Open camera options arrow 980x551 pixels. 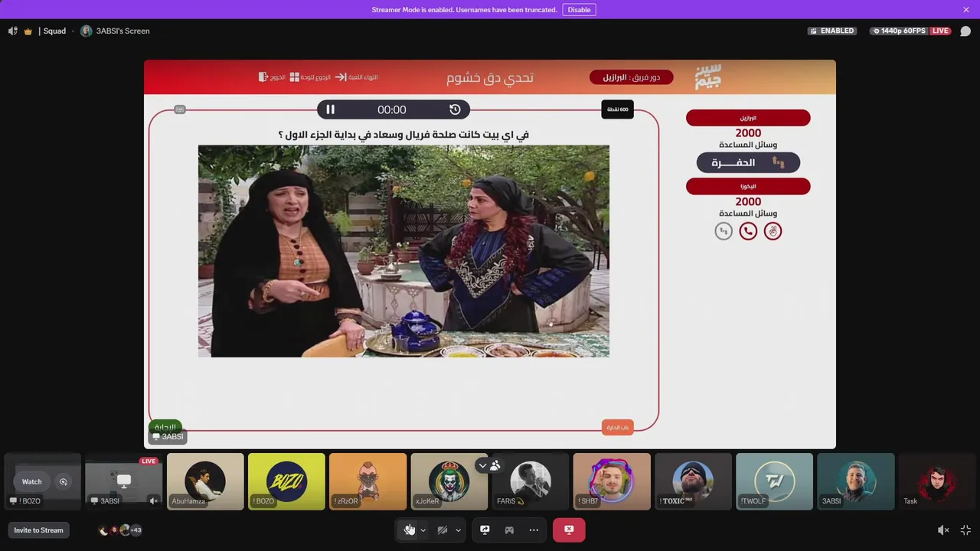[459, 530]
